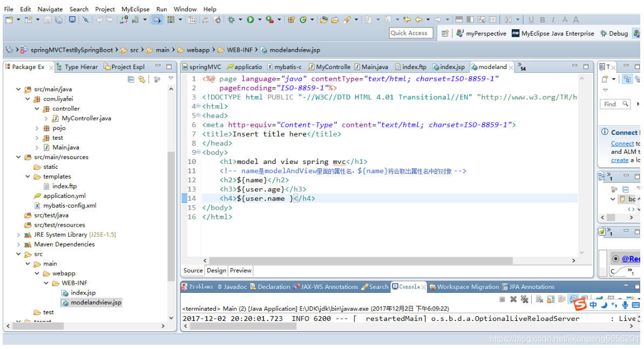Viewport: 644px width, 349px height.
Task: Open the Navigate menu
Action: pyautogui.click(x=50, y=9)
